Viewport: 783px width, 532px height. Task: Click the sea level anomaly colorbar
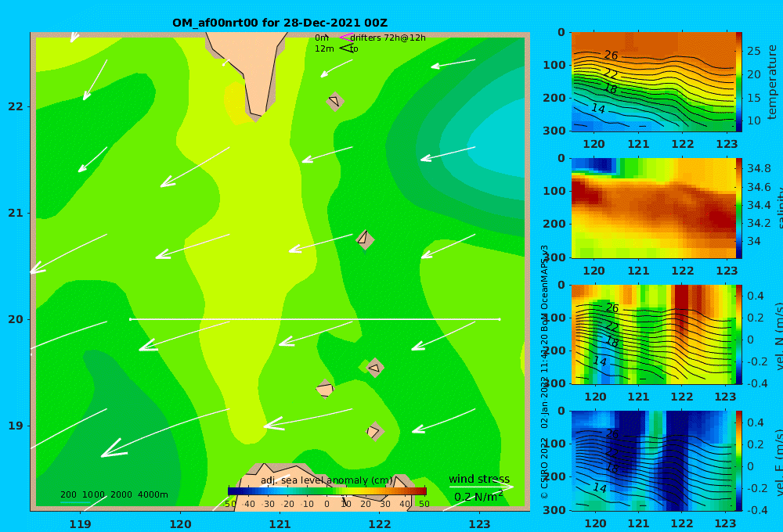click(x=327, y=491)
